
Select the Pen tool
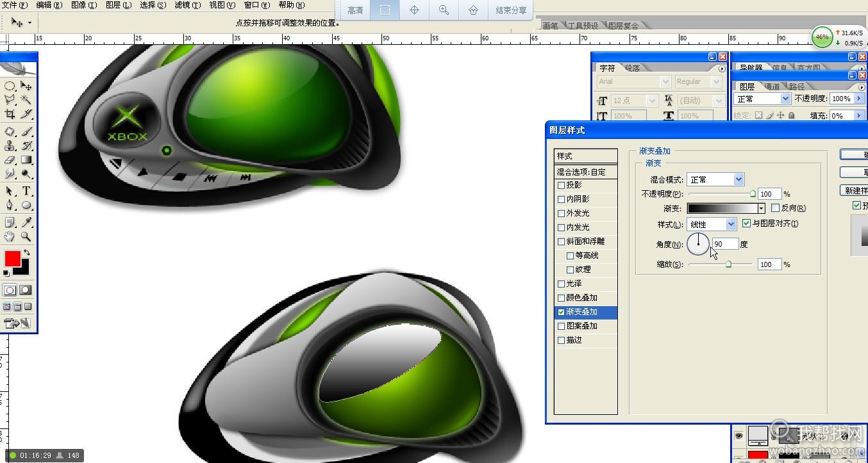[x=10, y=205]
